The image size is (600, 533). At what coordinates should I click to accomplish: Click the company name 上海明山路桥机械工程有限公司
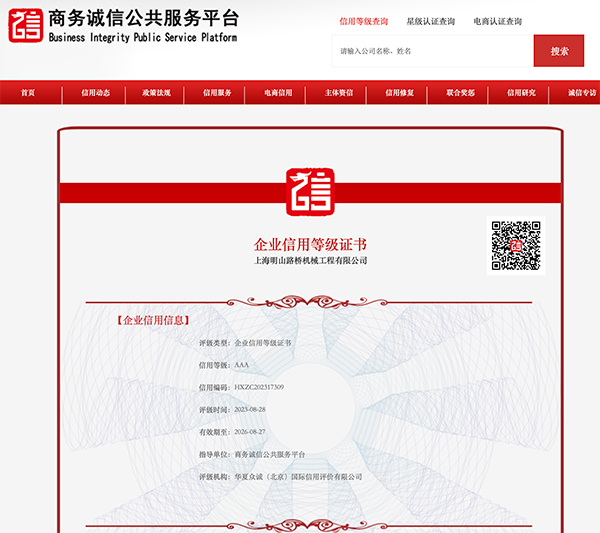tap(311, 261)
